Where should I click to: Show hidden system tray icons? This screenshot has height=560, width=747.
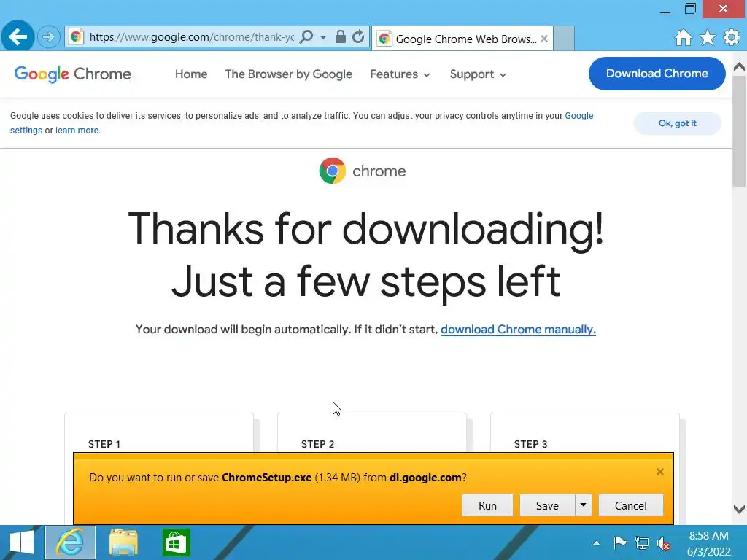click(x=596, y=542)
